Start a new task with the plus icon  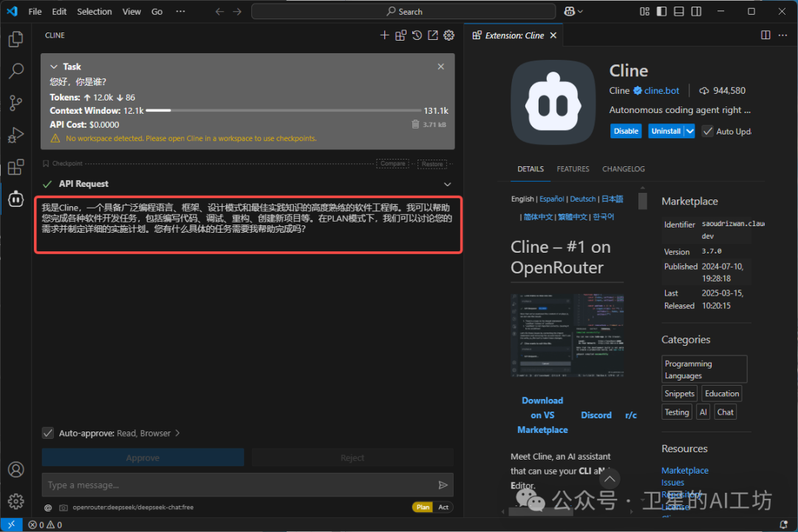(x=384, y=35)
